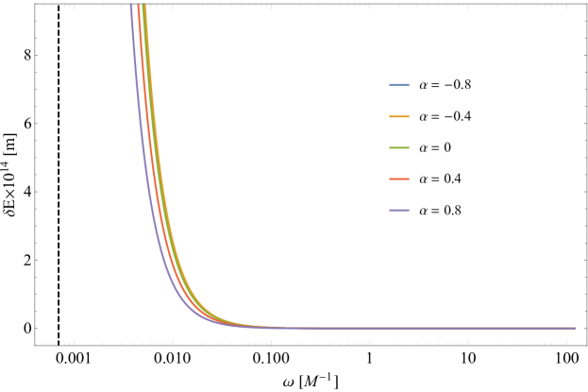Select the red legend line for α = 0.4
The width and height of the screenshot is (588, 392).
coord(399,179)
